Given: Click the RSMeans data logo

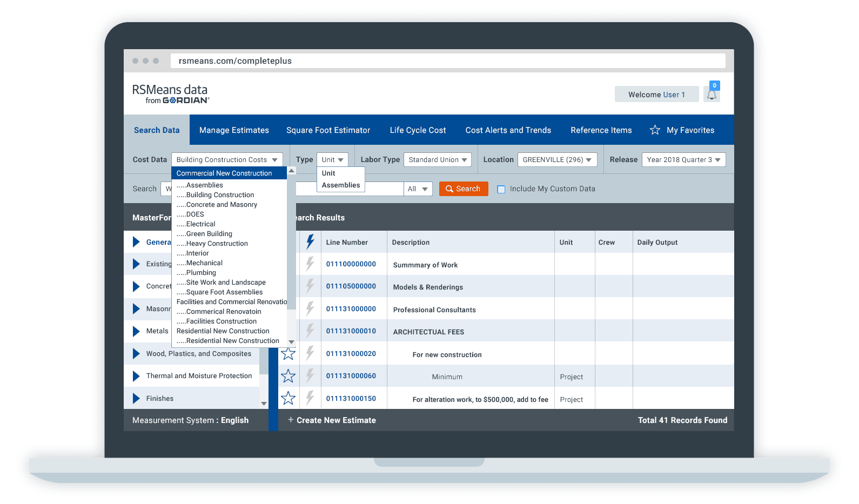Looking at the screenshot, I should [x=171, y=93].
